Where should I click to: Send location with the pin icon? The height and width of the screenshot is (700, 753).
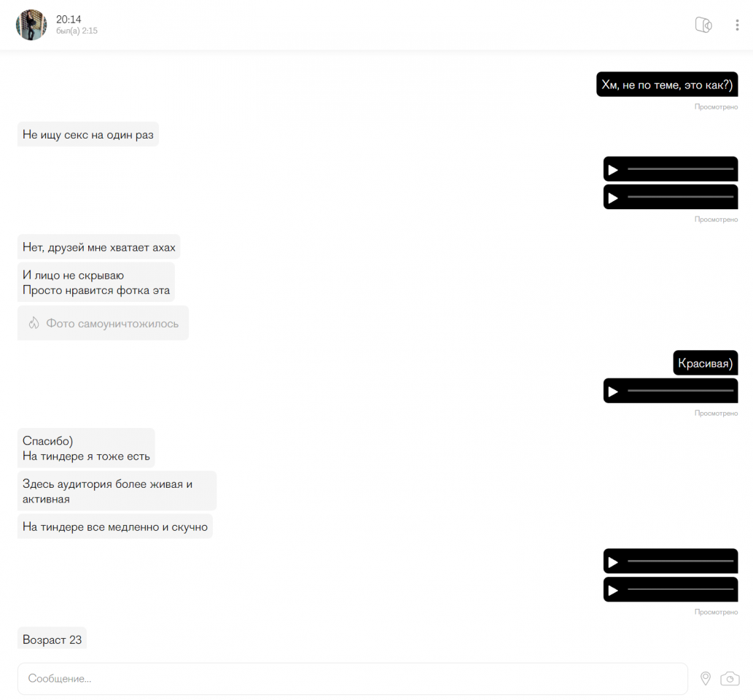coord(705,678)
